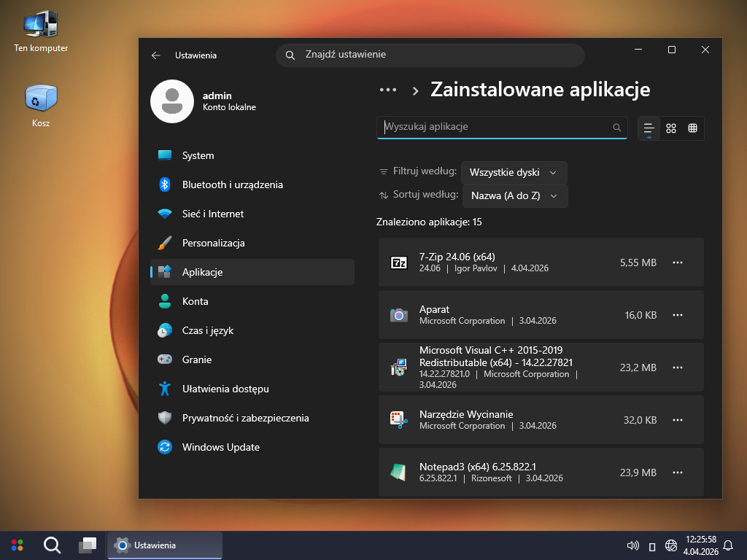Open more options for 7-Zip 24.06
747x560 pixels.
(x=677, y=262)
